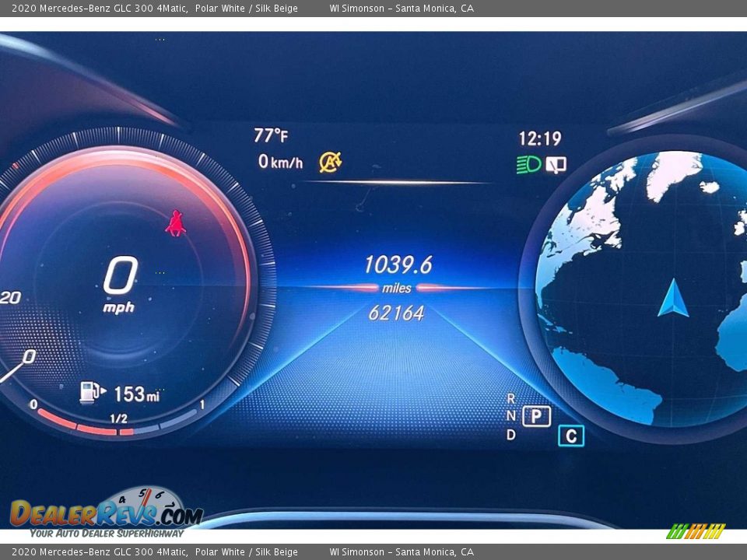The width and height of the screenshot is (747, 560).
Task: Tap the 153 mi fuel range value
Action: pos(137,394)
